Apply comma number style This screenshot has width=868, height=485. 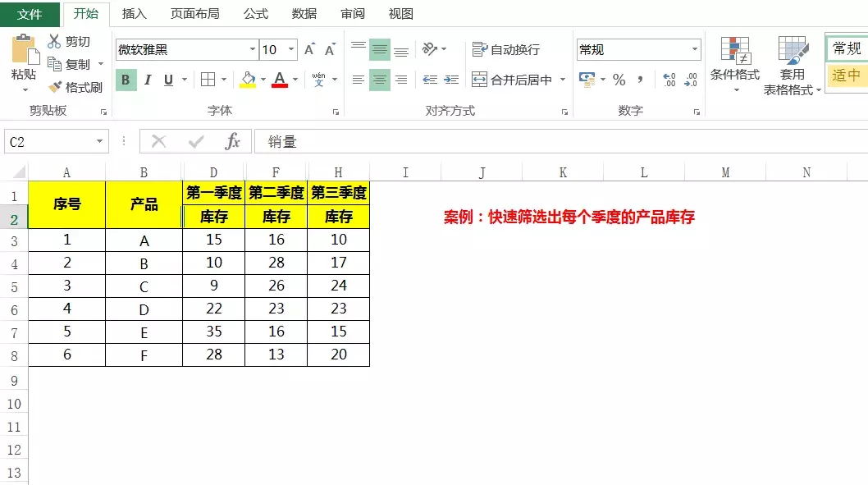(641, 80)
